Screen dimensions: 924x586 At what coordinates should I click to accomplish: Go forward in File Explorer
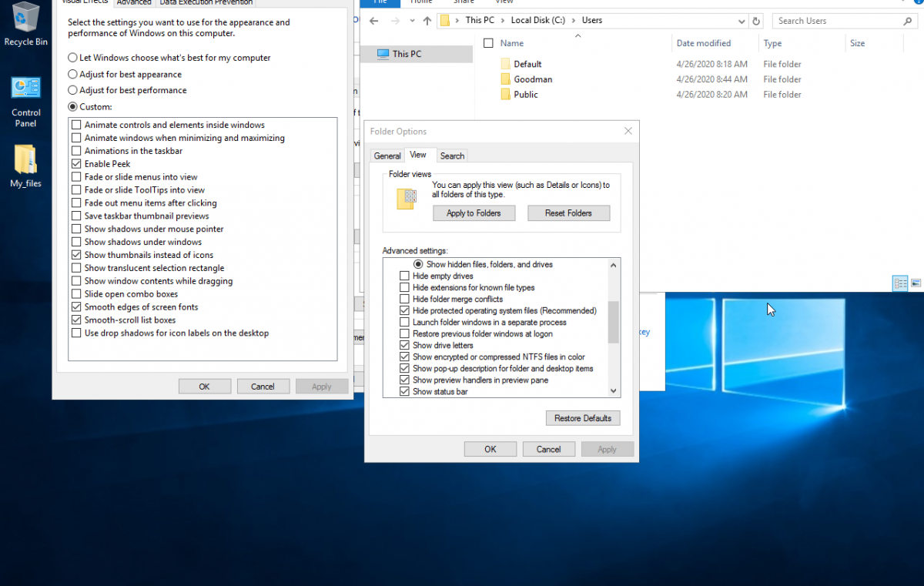point(394,22)
